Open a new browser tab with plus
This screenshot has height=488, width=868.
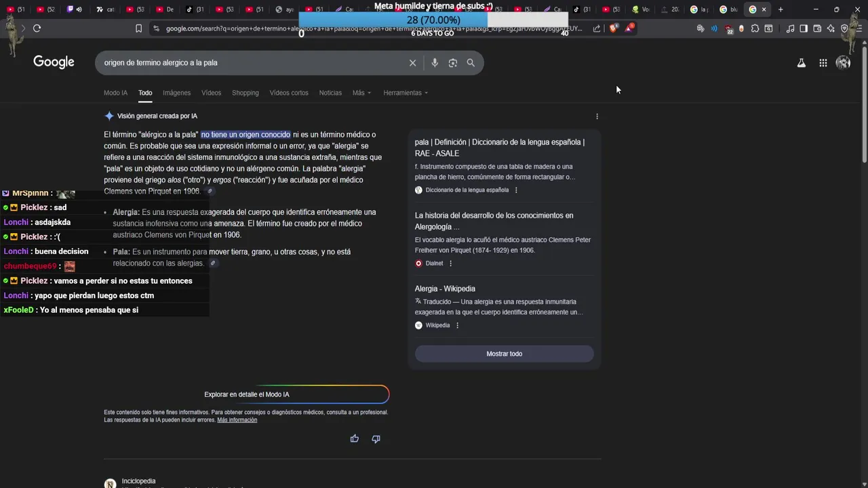coord(781,9)
